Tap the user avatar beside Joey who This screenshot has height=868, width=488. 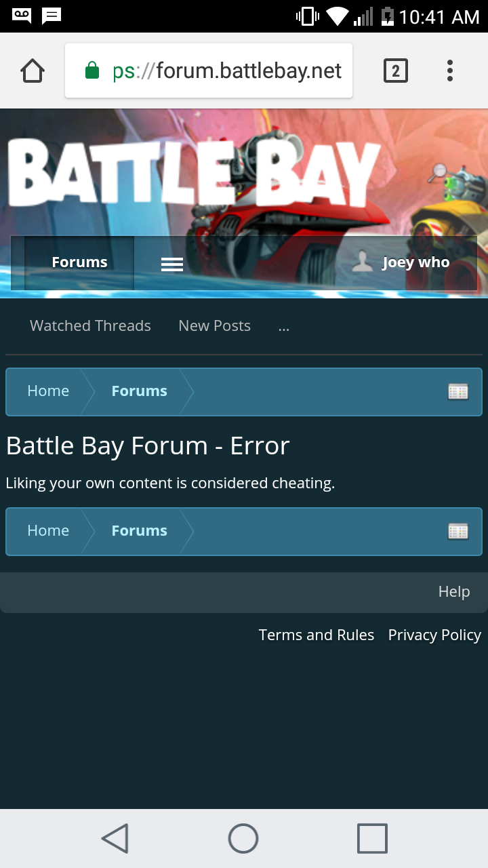363,262
